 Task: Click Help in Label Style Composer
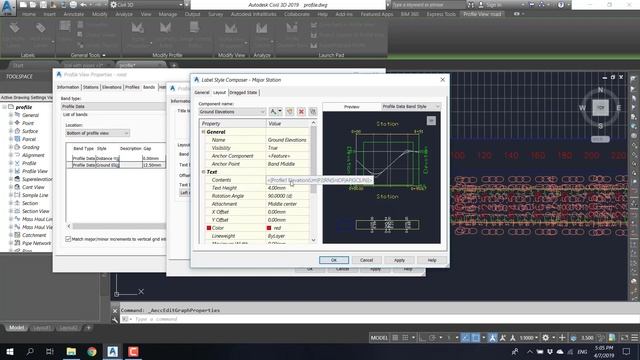pyautogui.click(x=432, y=260)
